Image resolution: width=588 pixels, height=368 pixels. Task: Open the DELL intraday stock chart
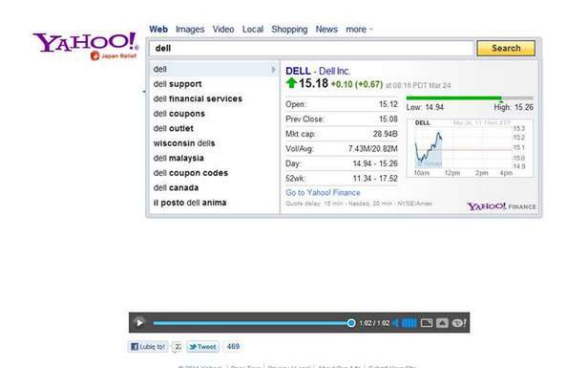pyautogui.click(x=470, y=148)
